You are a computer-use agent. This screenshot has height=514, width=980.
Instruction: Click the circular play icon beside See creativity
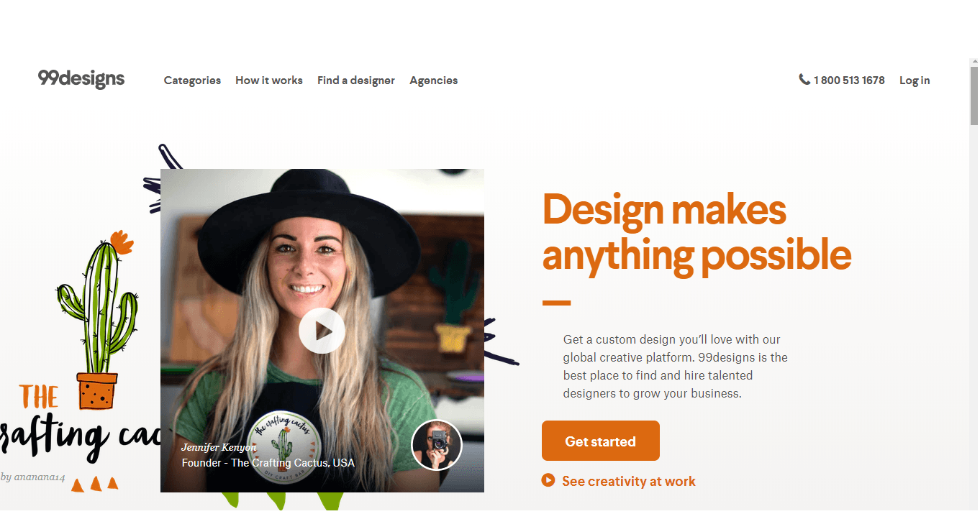click(548, 480)
